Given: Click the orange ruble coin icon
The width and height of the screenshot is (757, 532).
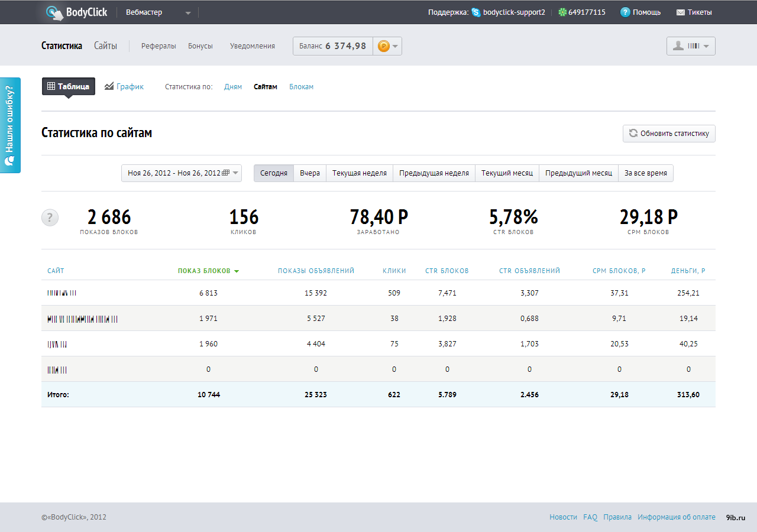Looking at the screenshot, I should pos(384,46).
